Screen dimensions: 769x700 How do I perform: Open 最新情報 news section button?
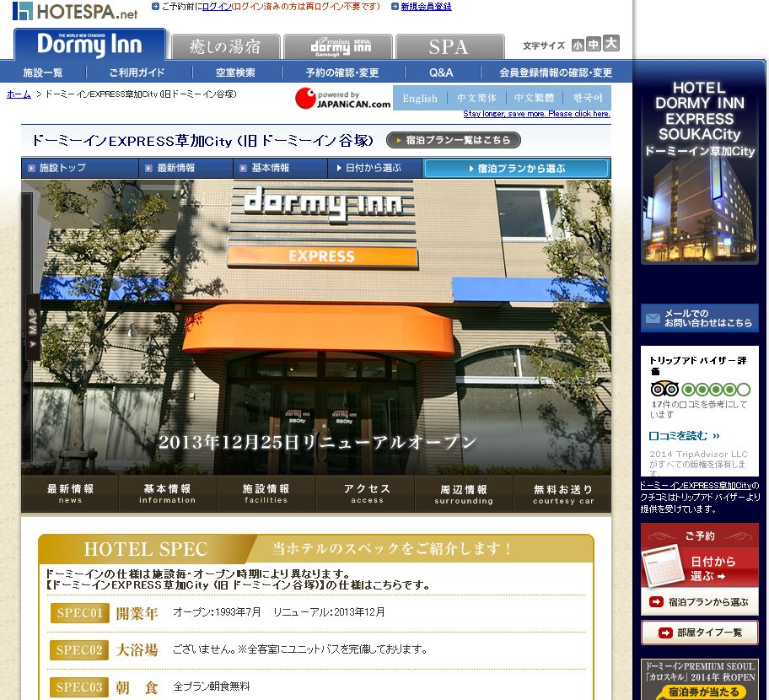[x=70, y=494]
